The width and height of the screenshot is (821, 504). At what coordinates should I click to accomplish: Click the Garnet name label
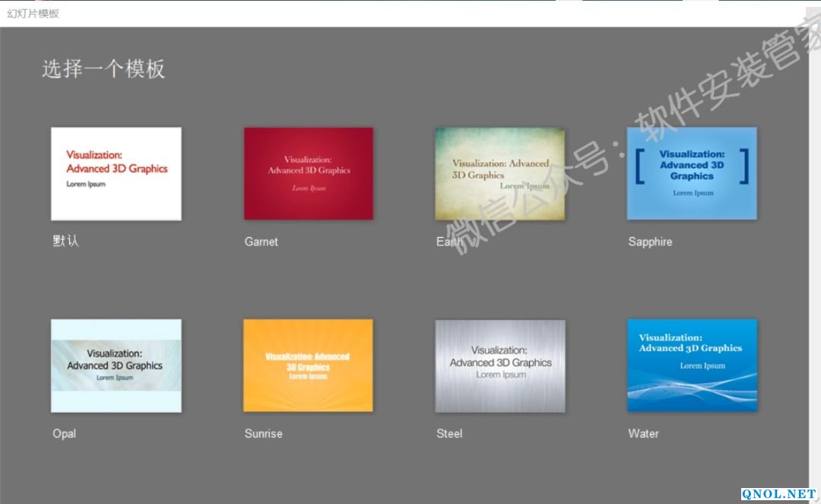tap(261, 242)
